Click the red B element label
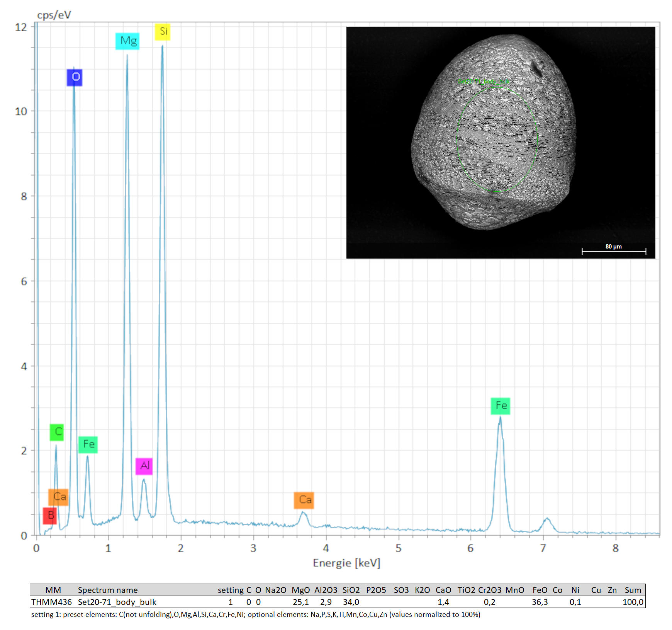 [x=50, y=516]
